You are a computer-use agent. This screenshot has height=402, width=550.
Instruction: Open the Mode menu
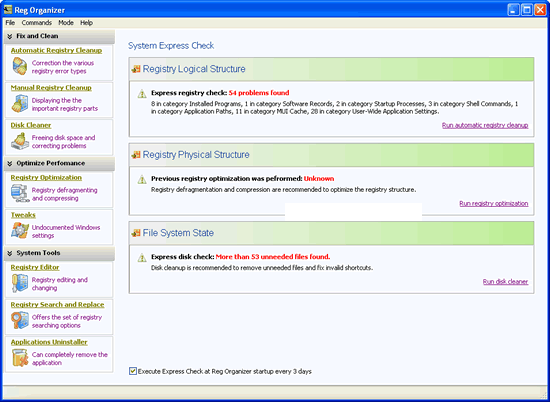pos(66,23)
